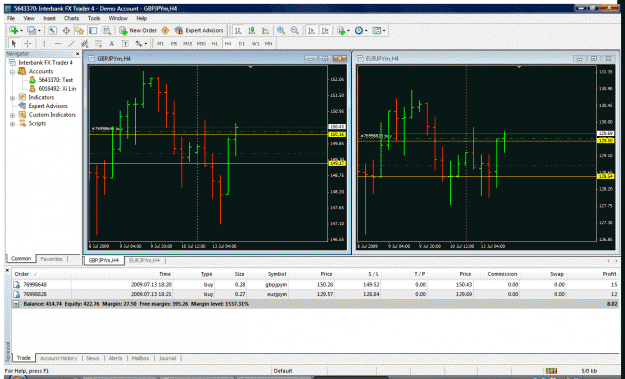Toggle the Market Watch window
This screenshot has height=379, width=625.
point(52,31)
